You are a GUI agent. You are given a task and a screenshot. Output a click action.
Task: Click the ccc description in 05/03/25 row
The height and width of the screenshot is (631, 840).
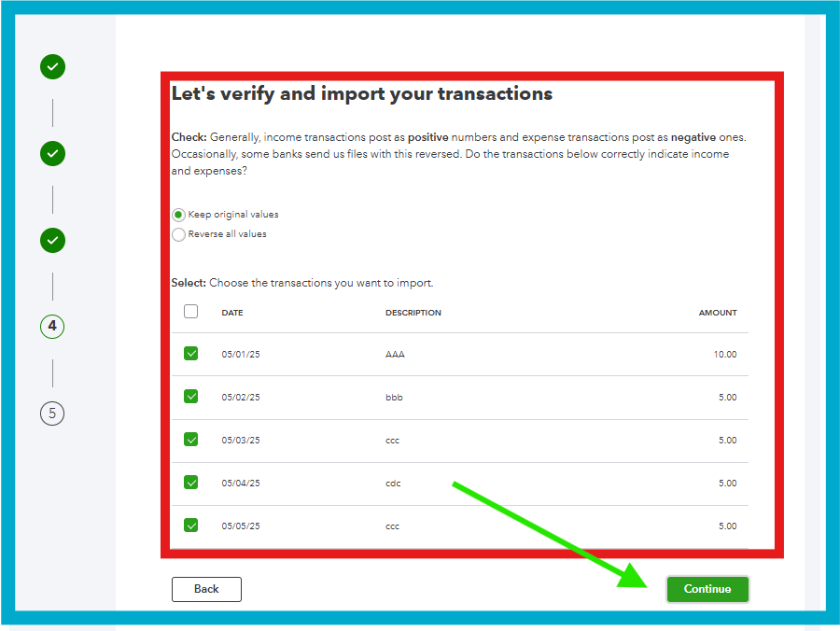pos(392,441)
